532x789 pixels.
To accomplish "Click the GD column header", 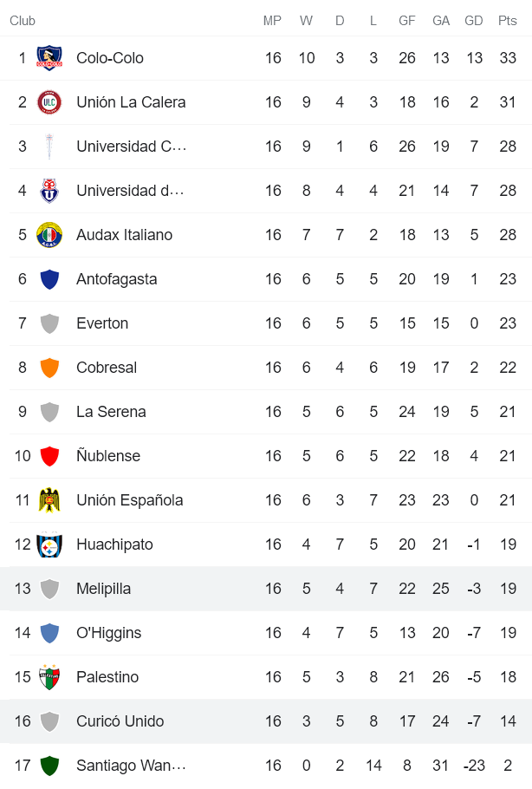I will point(474,21).
